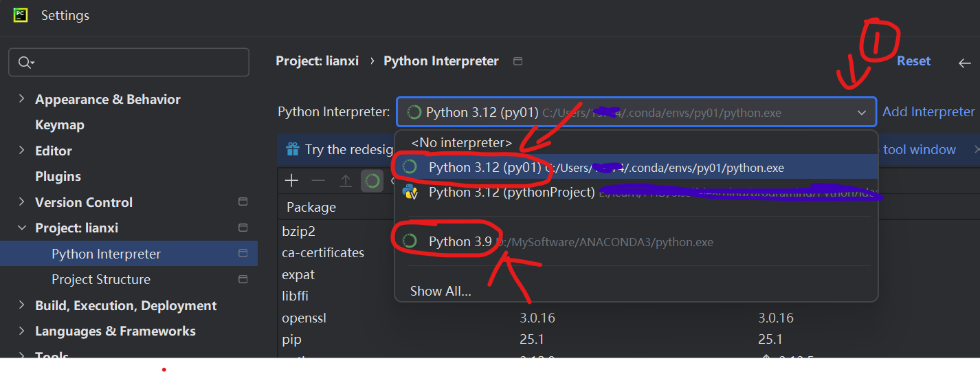Select the expat package row
Screen dimensions: 980x372
click(298, 275)
